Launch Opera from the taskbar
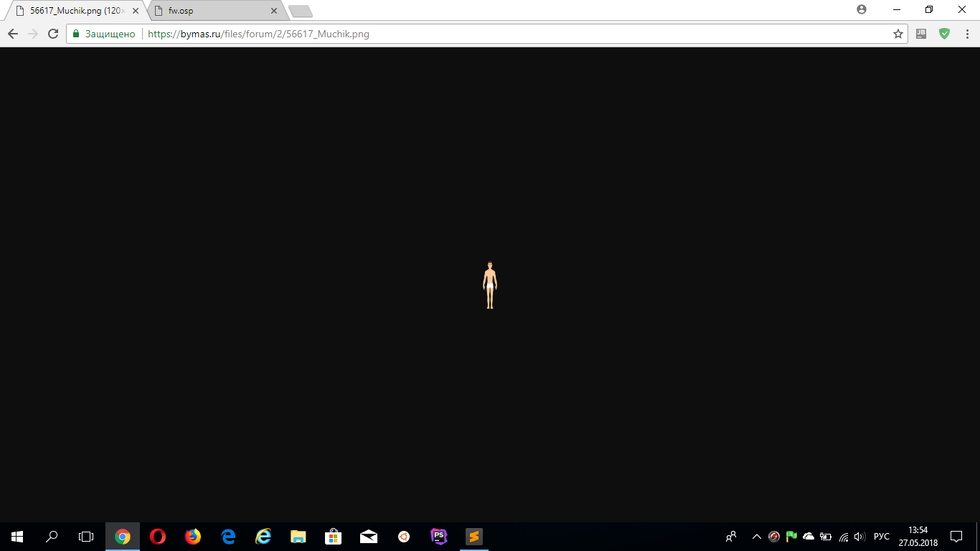Image resolution: width=980 pixels, height=551 pixels. point(157,536)
